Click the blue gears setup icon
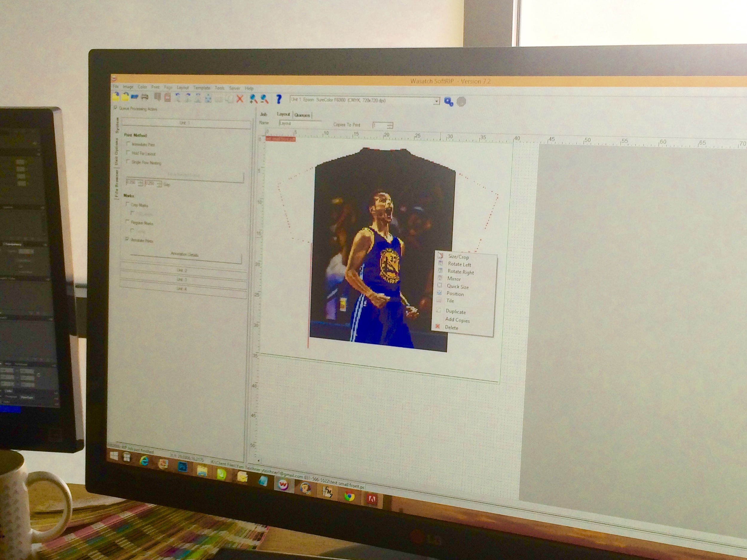Image resolution: width=747 pixels, height=560 pixels. 448,102
